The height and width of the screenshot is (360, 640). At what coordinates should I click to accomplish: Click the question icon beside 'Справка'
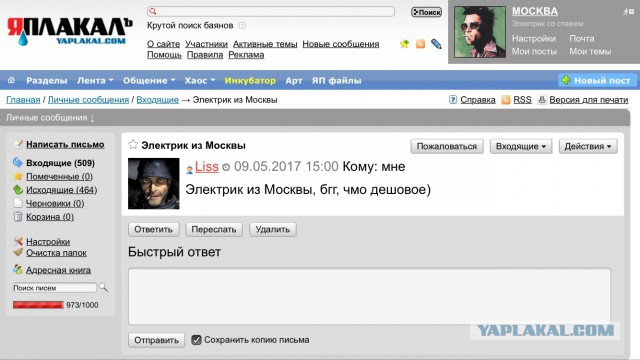click(453, 100)
